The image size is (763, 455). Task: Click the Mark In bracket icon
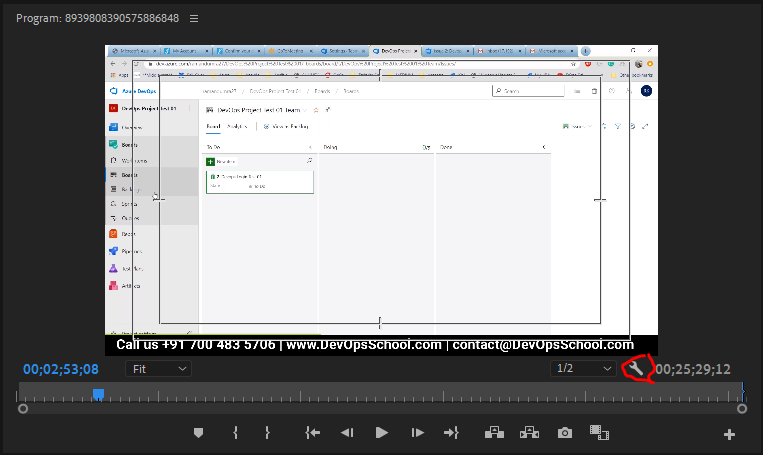(235, 433)
